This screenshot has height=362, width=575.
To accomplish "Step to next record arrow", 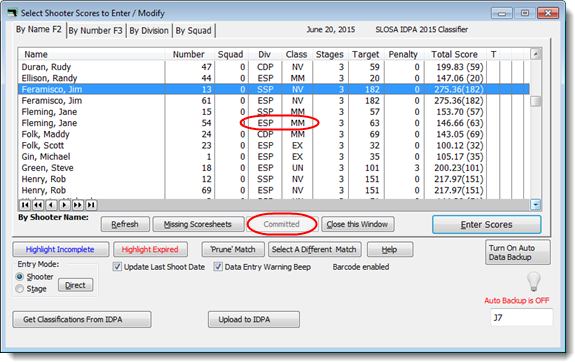I will 65,205.
